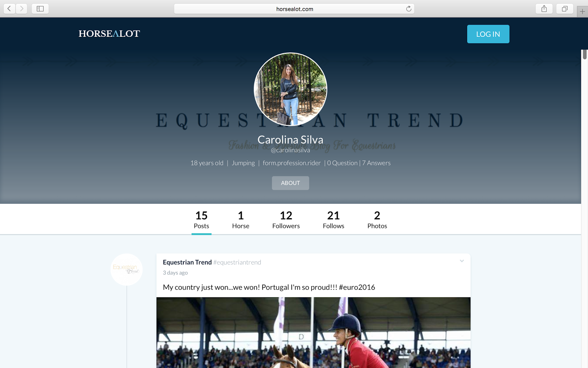
Task: Open the #equestriantrend hashtag link
Action: 237,262
